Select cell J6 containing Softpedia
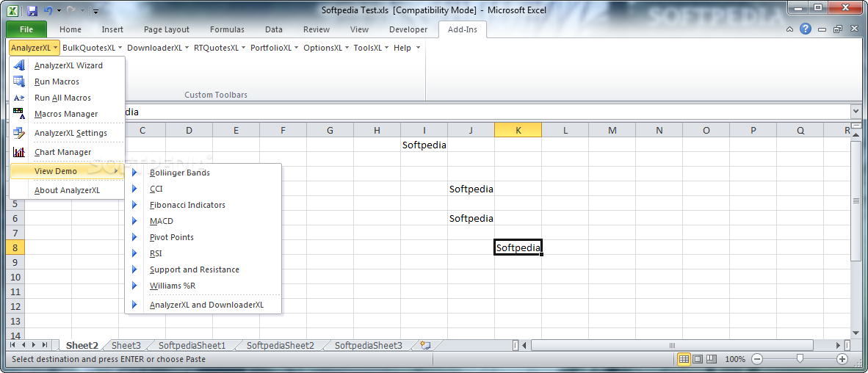 (x=471, y=218)
